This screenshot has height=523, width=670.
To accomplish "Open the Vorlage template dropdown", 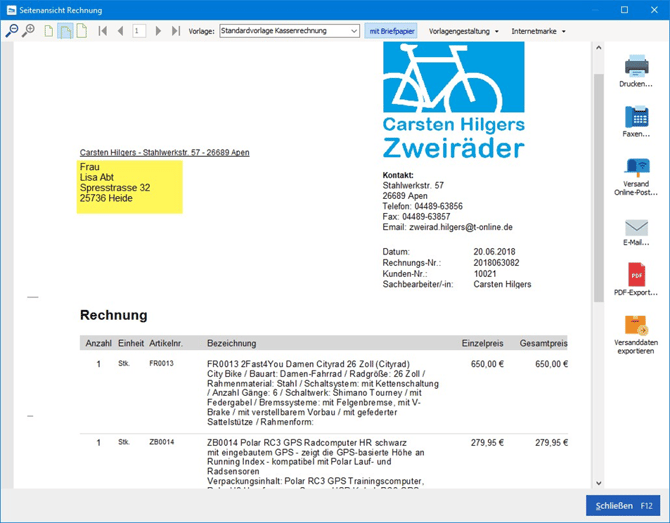I will click(288, 31).
